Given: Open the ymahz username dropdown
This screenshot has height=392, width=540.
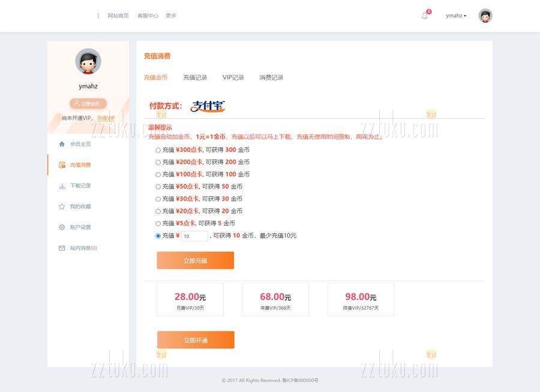Looking at the screenshot, I should 456,16.
